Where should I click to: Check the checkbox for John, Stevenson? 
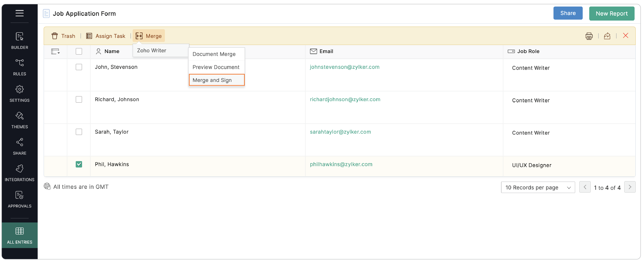tap(79, 67)
